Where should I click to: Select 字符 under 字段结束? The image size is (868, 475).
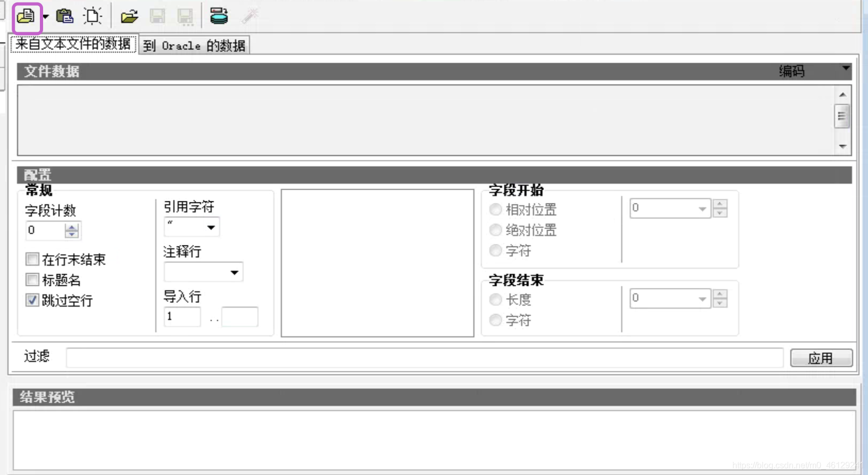[x=496, y=320]
